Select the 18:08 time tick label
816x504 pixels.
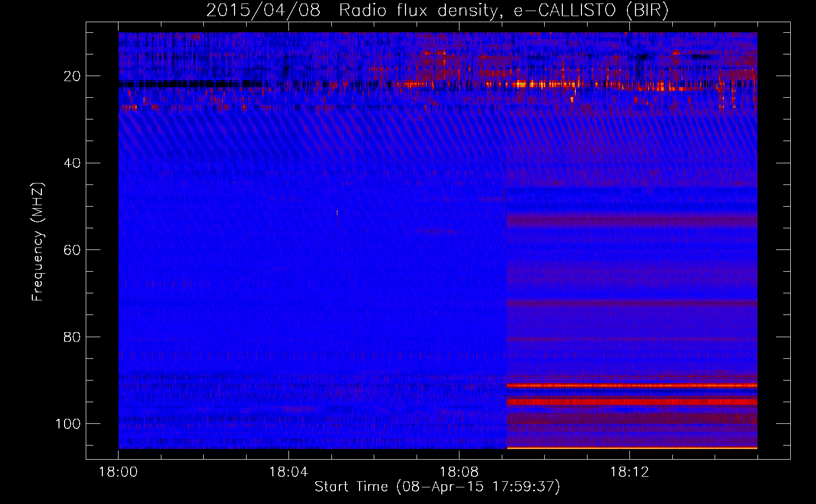pos(459,472)
